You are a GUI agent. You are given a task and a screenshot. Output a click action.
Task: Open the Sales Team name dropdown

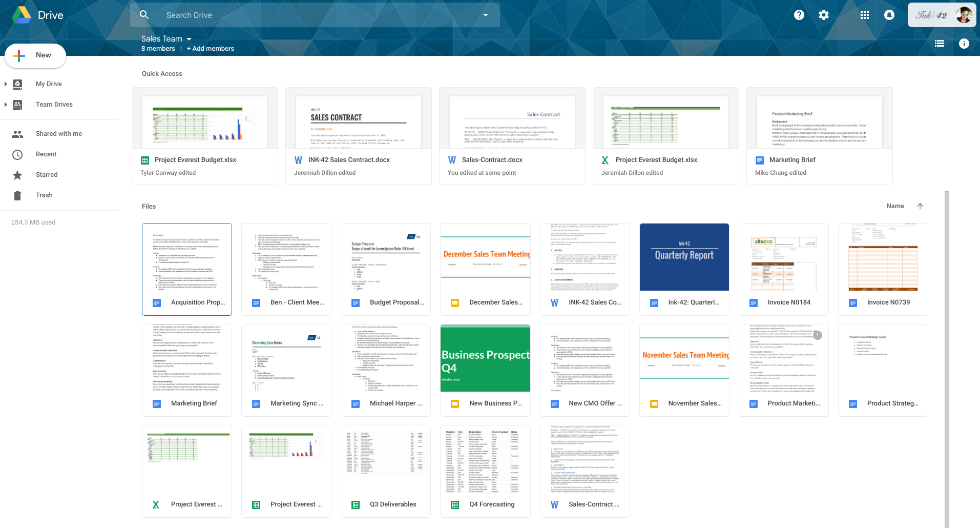click(189, 38)
